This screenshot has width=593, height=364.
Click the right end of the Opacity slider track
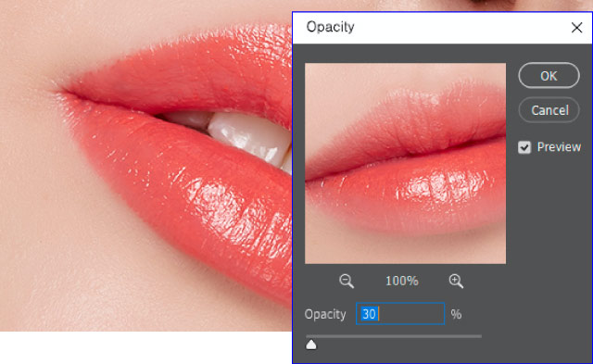pos(480,335)
